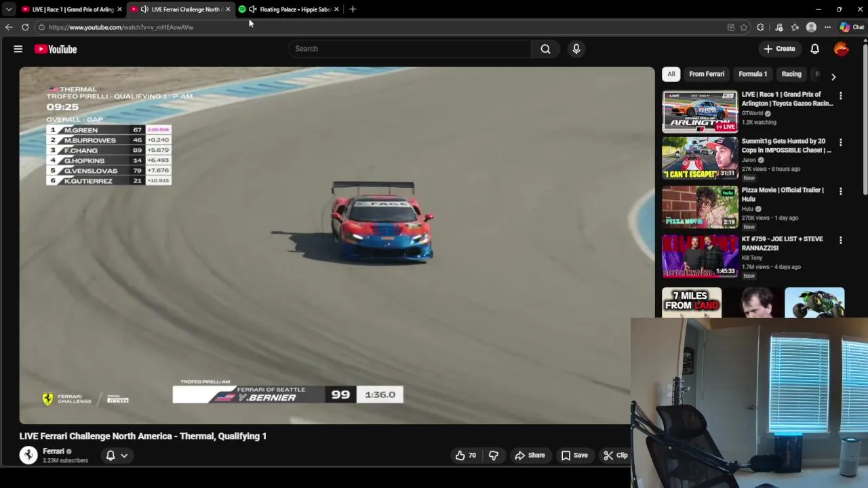Screen dimensions: 868x488
Task: Save the video to a playlist
Action: pos(574,455)
